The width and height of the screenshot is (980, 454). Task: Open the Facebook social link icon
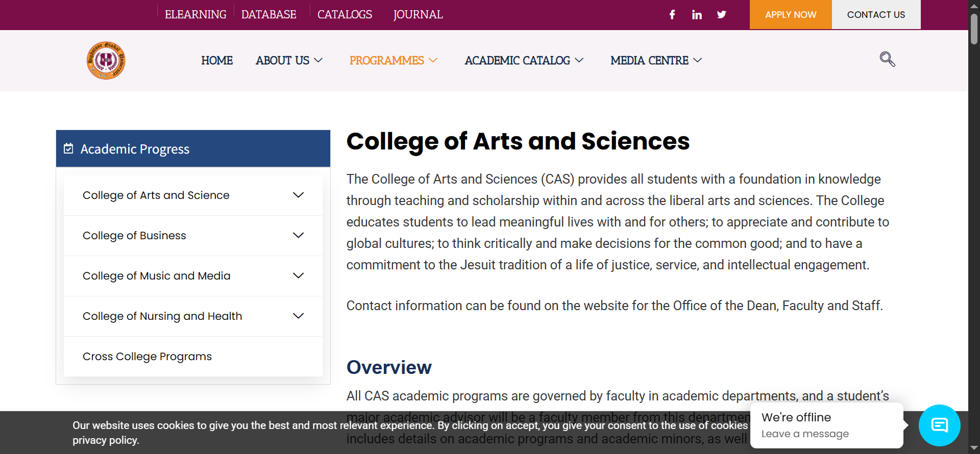[x=672, y=15]
